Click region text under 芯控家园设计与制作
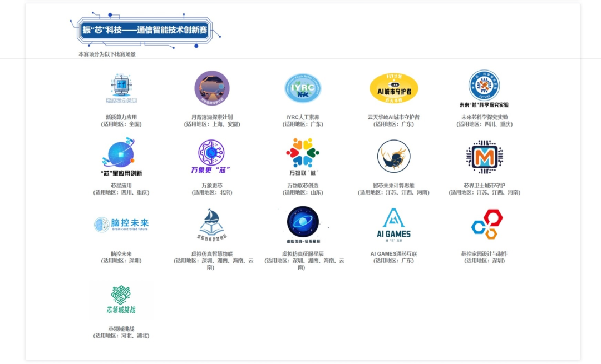This screenshot has width=601, height=364. pos(485,261)
